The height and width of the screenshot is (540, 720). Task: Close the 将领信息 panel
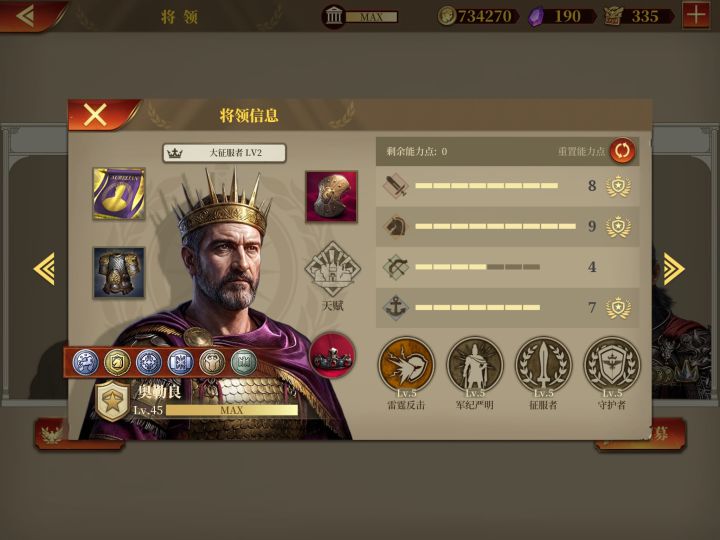pyautogui.click(x=95, y=115)
